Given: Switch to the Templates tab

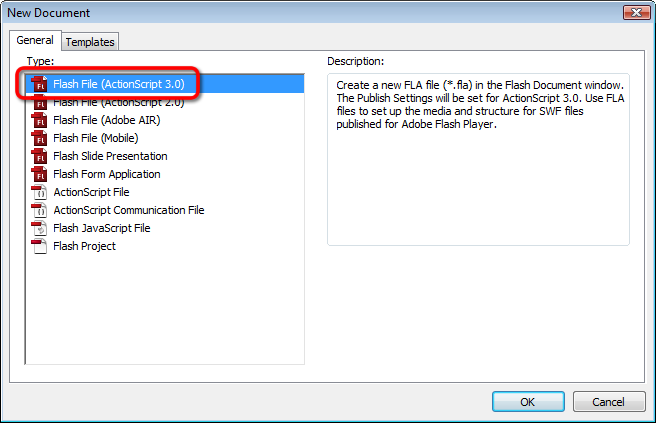Looking at the screenshot, I should 90,42.
